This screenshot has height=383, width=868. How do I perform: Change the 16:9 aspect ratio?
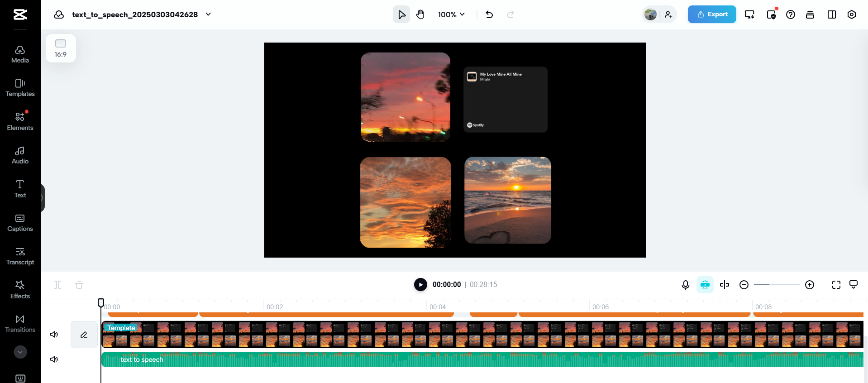pos(61,48)
